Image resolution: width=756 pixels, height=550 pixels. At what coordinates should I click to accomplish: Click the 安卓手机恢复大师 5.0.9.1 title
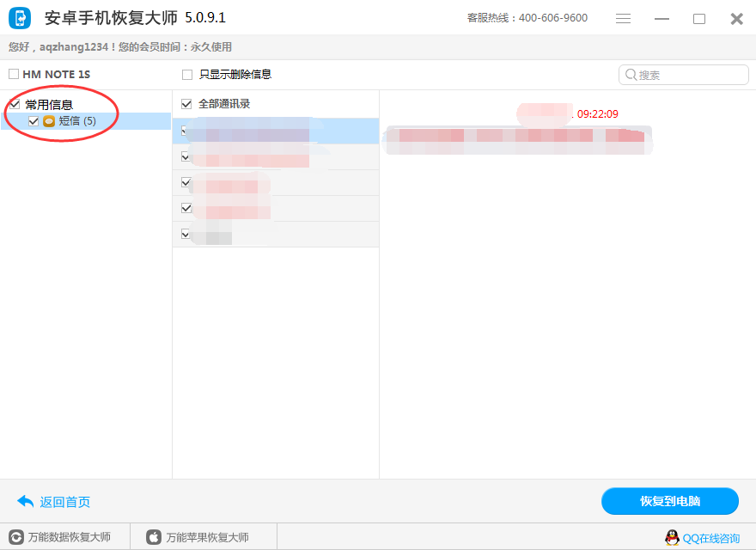click(x=135, y=18)
